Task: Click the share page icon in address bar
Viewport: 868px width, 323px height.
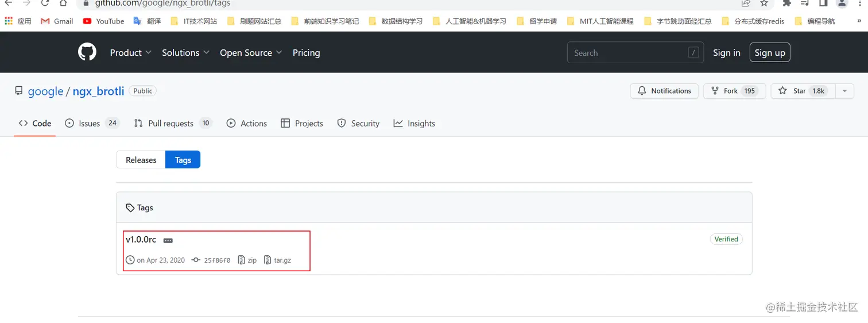Action: tap(746, 3)
